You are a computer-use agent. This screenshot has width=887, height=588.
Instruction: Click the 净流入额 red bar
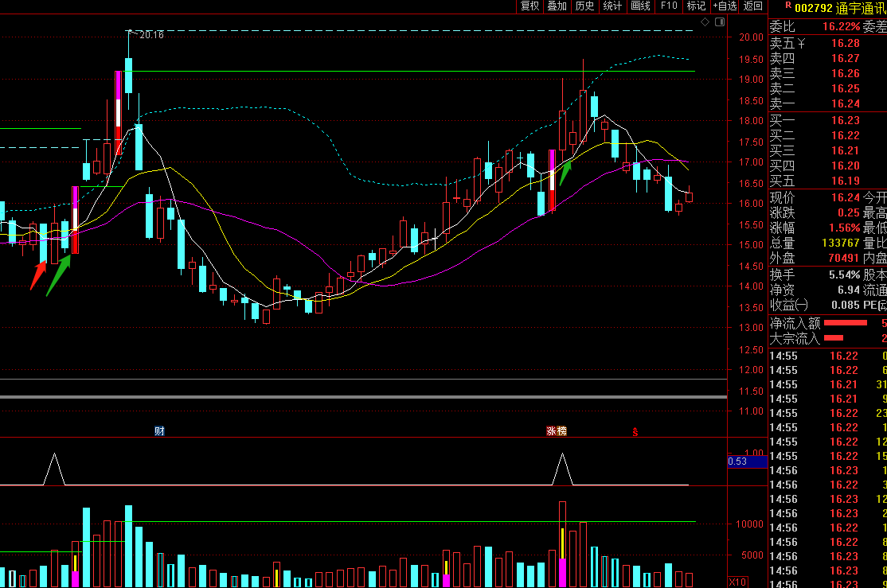tap(846, 323)
